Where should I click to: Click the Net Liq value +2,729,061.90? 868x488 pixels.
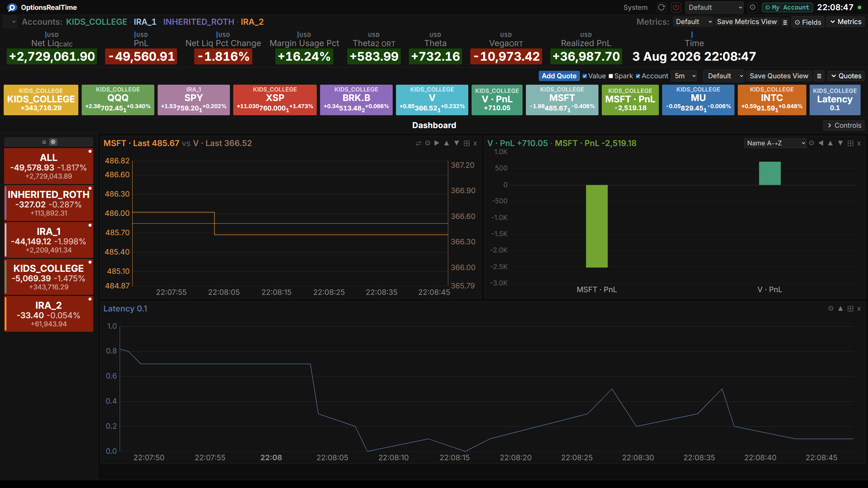[52, 57]
